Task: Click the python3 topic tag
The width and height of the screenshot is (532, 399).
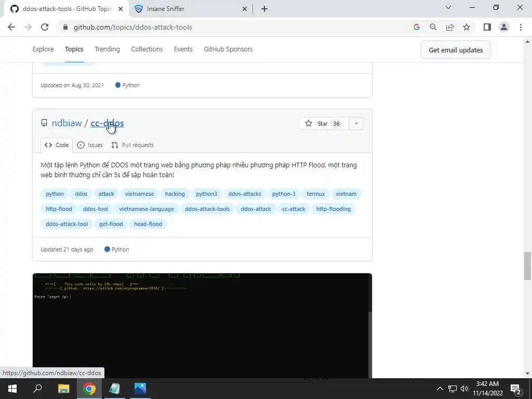Action: 207,194
